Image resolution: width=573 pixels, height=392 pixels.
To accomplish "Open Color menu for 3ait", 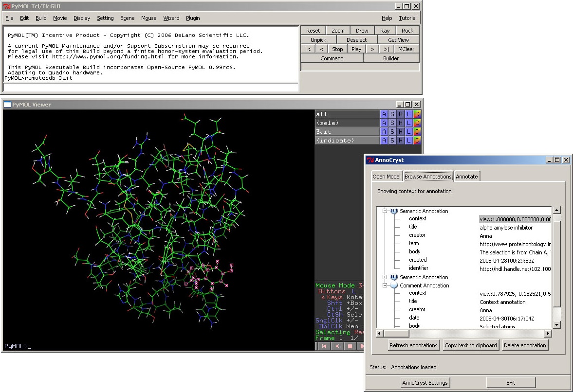I will click(417, 132).
